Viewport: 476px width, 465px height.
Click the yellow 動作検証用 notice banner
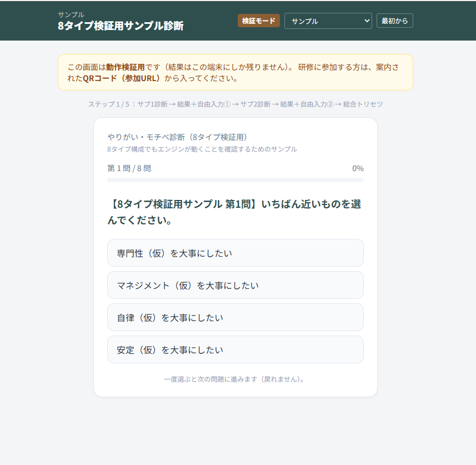tap(236, 72)
